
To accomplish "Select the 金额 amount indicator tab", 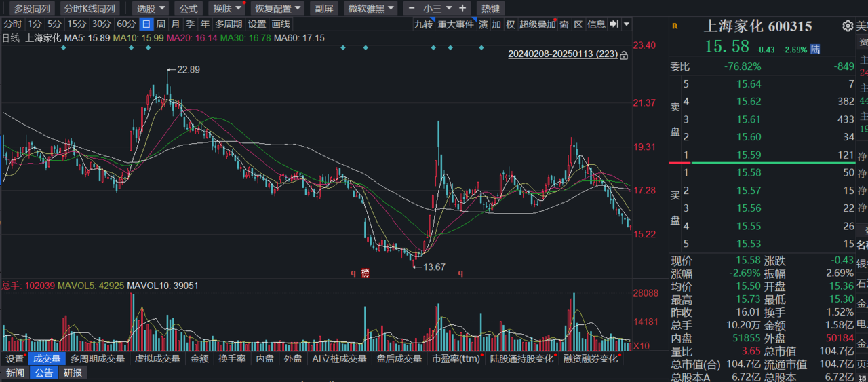I will point(199,359).
